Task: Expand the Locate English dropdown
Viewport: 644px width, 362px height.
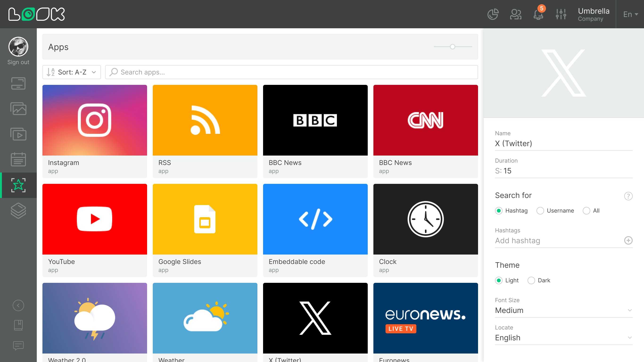Action: pyautogui.click(x=563, y=338)
